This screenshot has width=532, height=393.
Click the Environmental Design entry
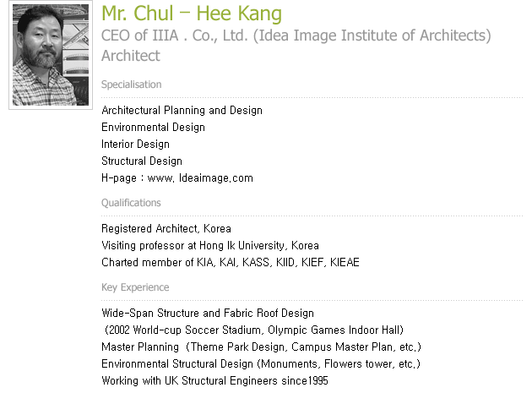tap(153, 128)
